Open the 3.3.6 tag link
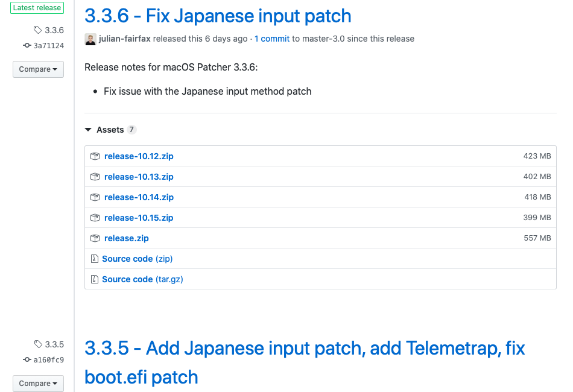Image resolution: width=573 pixels, height=392 pixels. pyautogui.click(x=53, y=30)
